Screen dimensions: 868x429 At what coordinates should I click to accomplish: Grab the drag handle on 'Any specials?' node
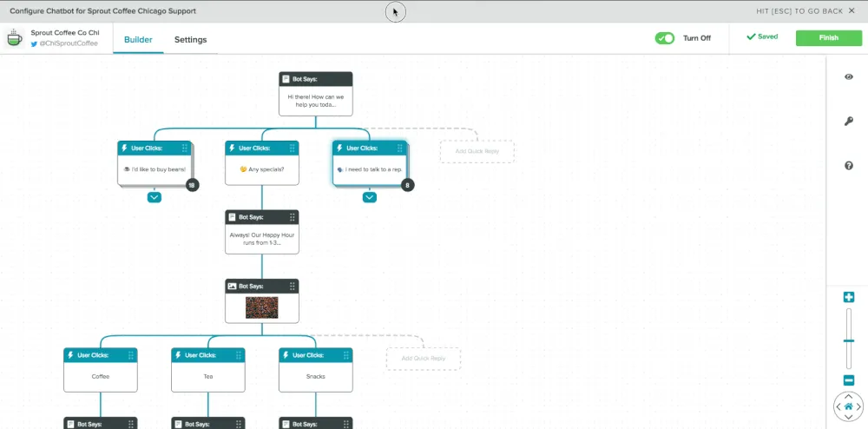point(293,148)
